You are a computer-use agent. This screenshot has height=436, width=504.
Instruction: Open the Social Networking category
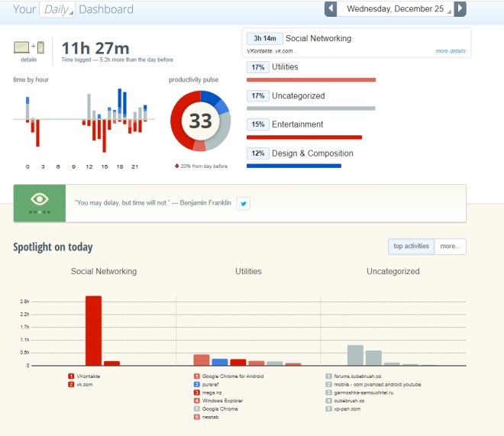(x=318, y=38)
